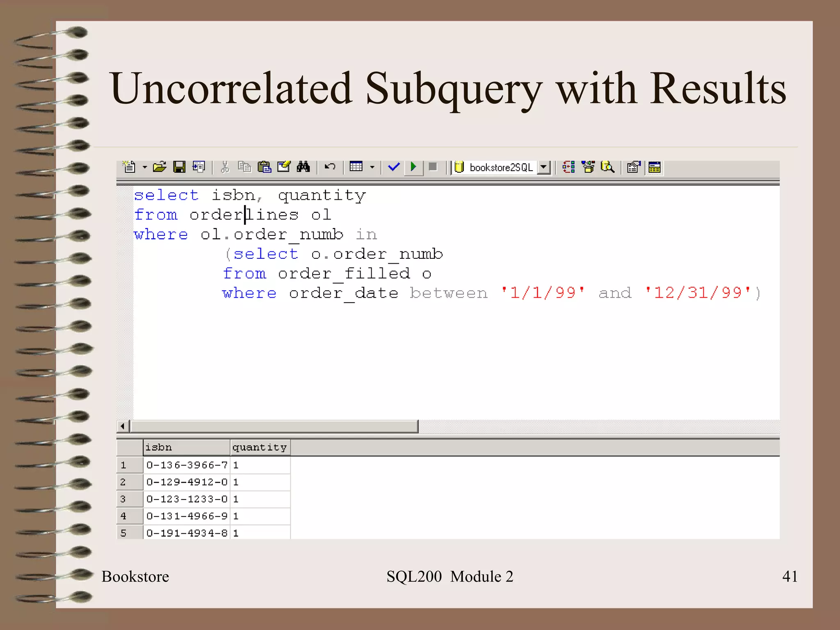840x630 pixels.
Task: Save the query with the floppy disk icon
Action: [179, 167]
